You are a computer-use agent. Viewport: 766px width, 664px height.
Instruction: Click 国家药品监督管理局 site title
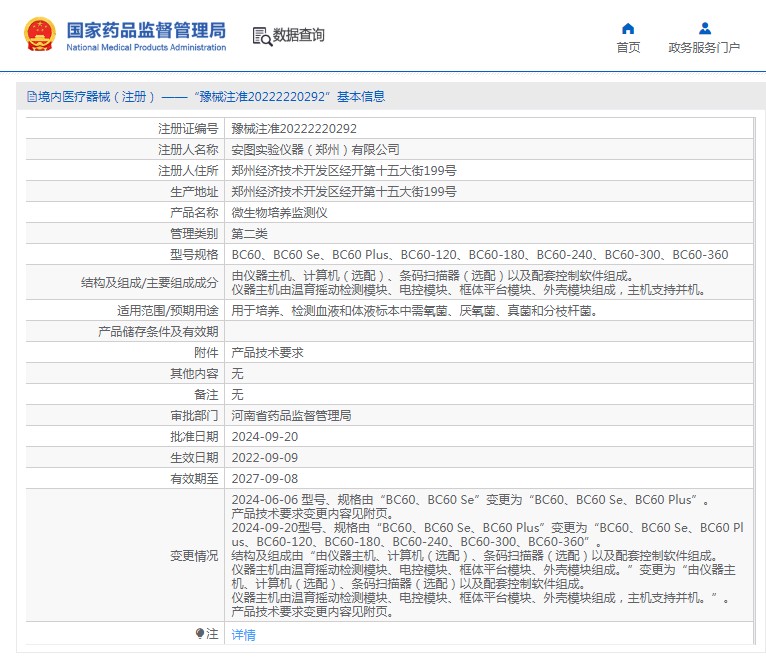coord(146,30)
